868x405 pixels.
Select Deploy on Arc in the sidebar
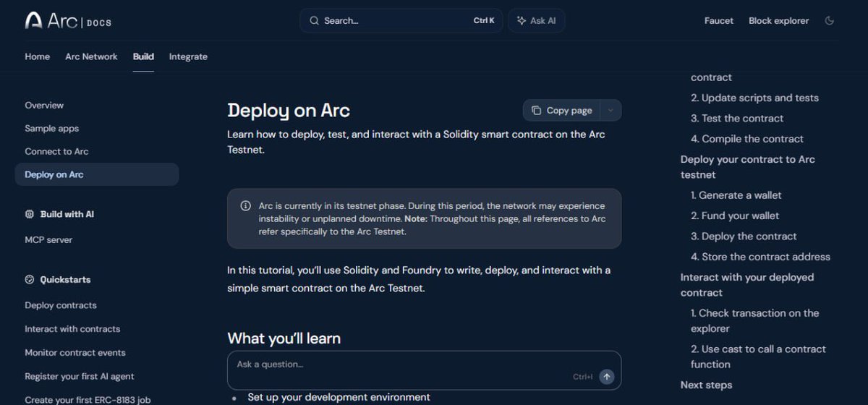(97, 174)
